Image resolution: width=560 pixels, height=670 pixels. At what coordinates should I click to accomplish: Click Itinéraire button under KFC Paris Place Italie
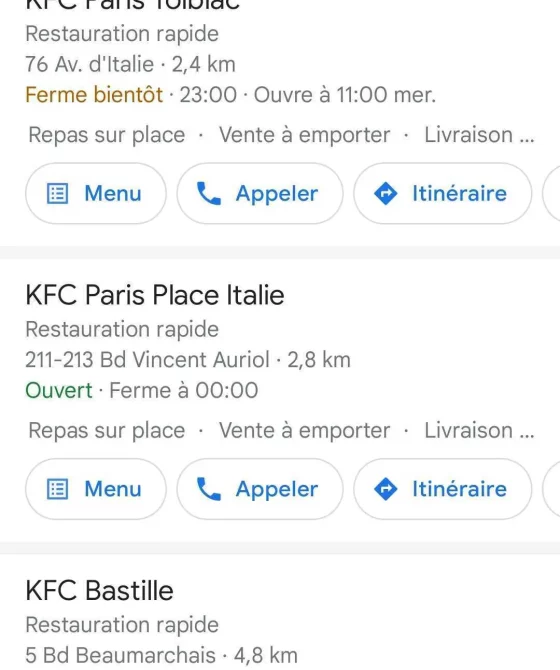click(x=443, y=489)
